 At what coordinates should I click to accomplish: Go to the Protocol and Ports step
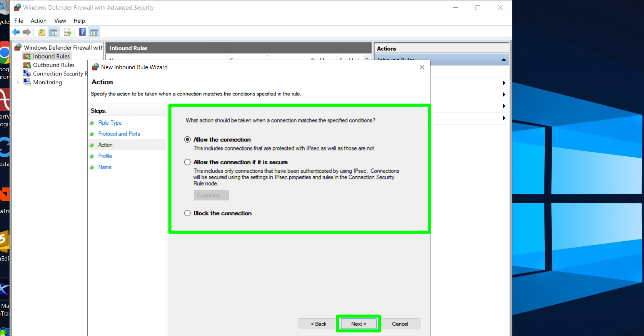119,134
